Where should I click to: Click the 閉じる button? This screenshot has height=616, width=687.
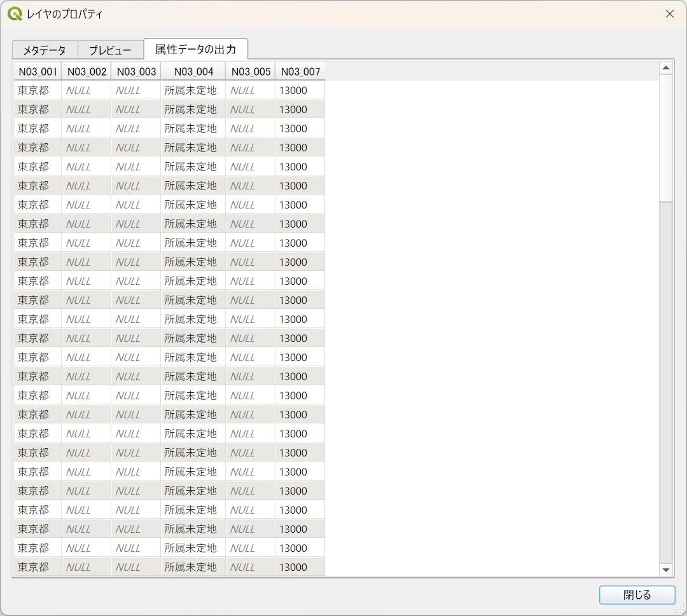pyautogui.click(x=637, y=594)
